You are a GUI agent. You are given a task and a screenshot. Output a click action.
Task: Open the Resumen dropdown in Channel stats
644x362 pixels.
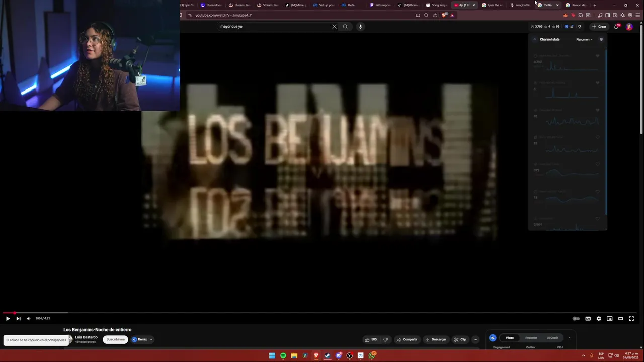tap(584, 39)
